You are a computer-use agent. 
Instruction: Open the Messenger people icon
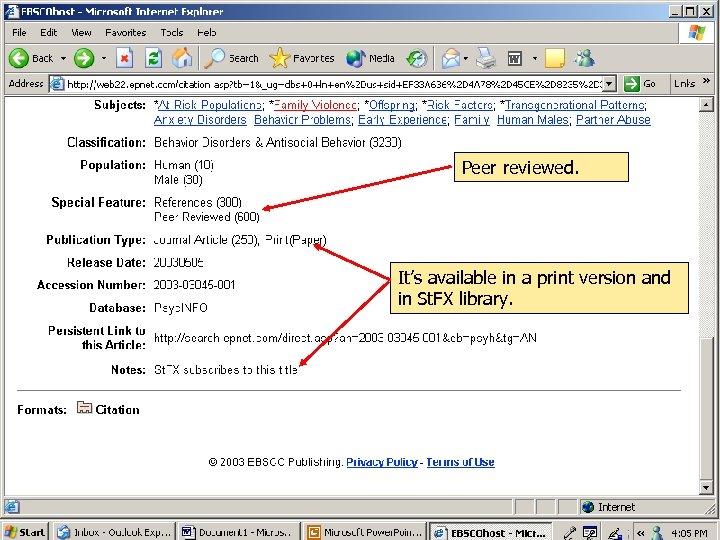pyautogui.click(x=585, y=58)
